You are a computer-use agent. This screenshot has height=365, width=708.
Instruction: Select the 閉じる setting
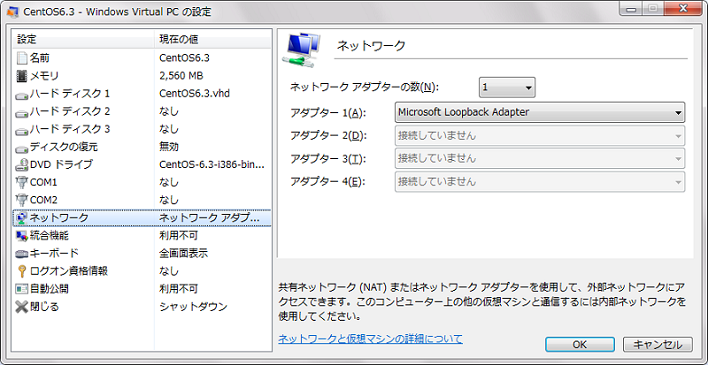[142, 307]
